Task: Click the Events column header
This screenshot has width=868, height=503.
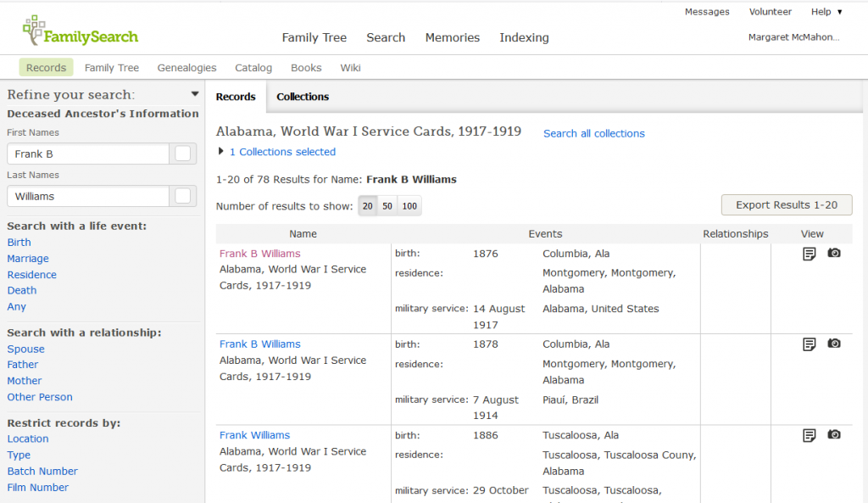Action: 545,234
